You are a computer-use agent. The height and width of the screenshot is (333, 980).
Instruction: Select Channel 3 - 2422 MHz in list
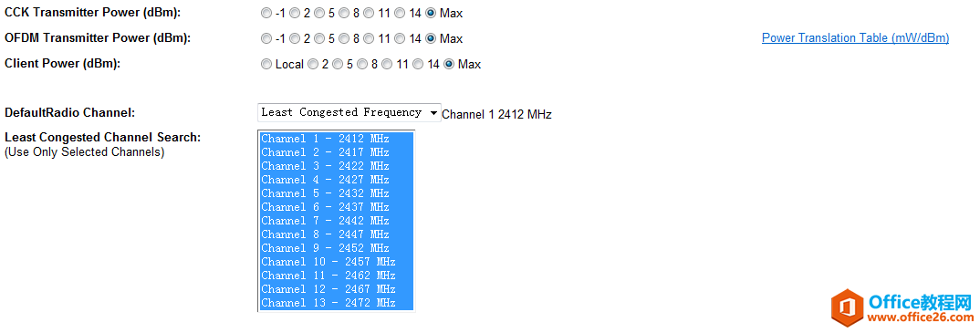337,165
